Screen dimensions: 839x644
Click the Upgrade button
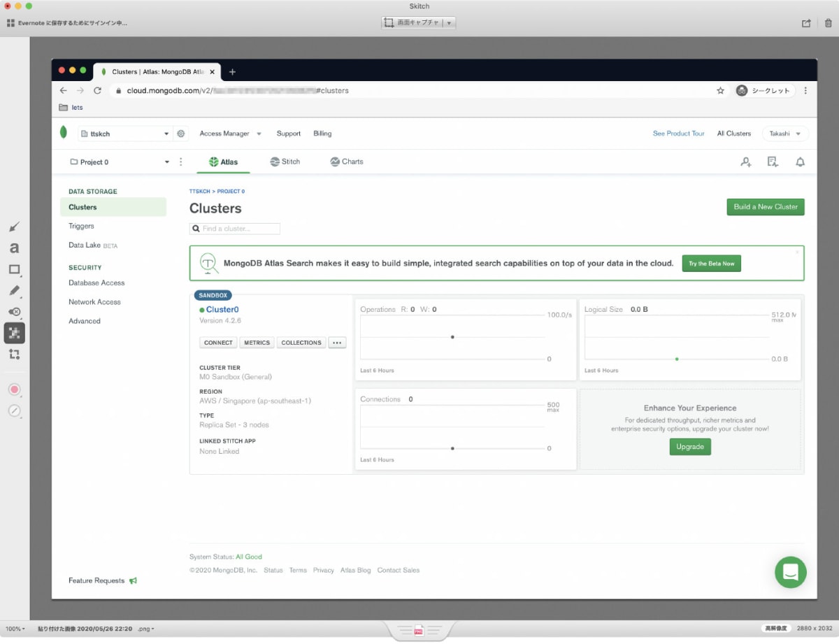pyautogui.click(x=690, y=447)
